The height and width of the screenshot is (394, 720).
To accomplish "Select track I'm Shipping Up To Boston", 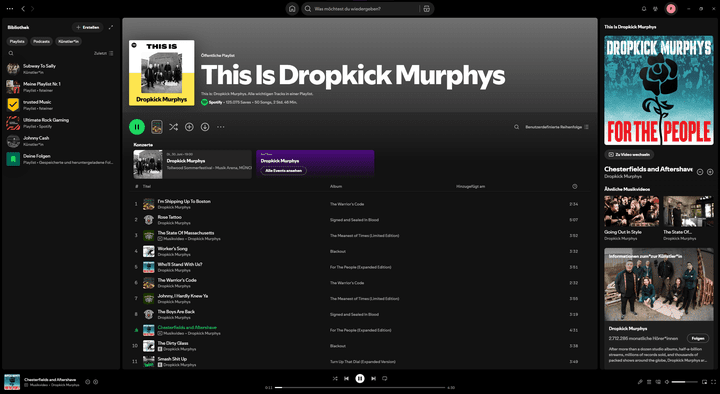I will pos(184,201).
